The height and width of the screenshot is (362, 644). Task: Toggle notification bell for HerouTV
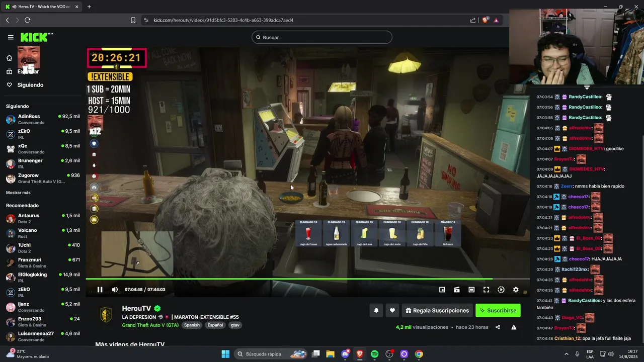(x=376, y=311)
